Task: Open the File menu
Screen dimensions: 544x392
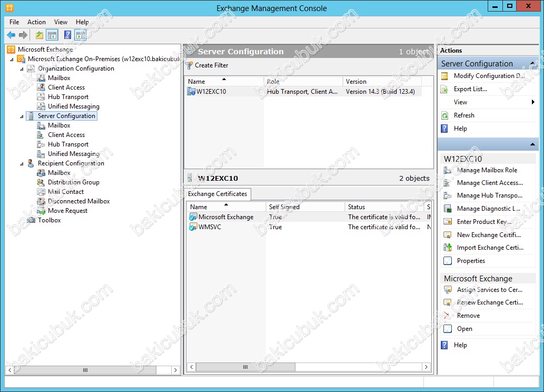Action: [x=14, y=22]
